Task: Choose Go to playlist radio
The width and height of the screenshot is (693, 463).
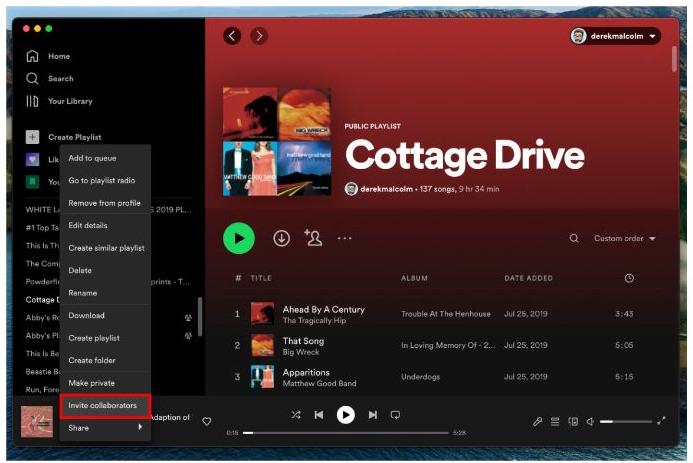Action: [x=105, y=180]
